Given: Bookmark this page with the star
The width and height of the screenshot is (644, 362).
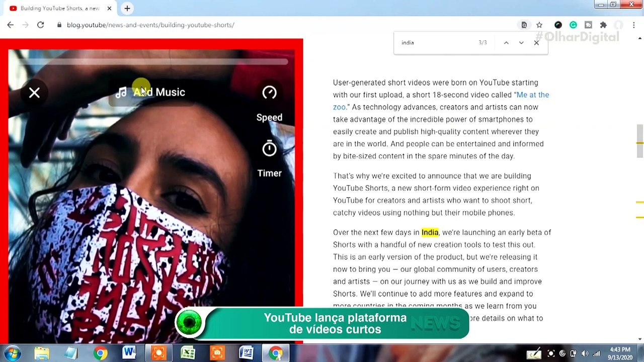Looking at the screenshot, I should tap(539, 25).
